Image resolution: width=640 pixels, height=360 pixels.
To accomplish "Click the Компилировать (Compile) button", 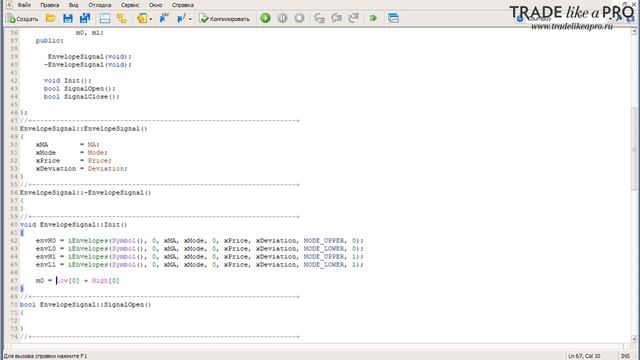I will 224,18.
